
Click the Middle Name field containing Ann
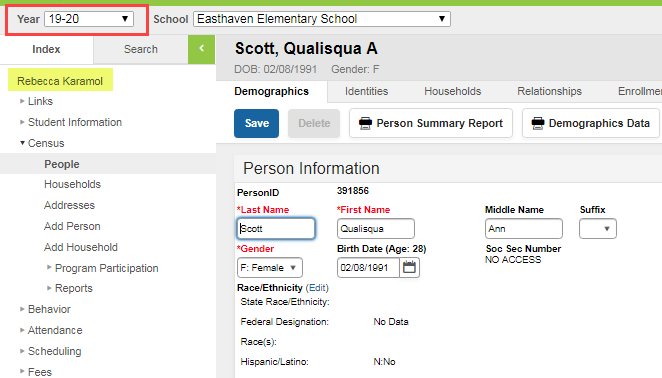click(524, 228)
